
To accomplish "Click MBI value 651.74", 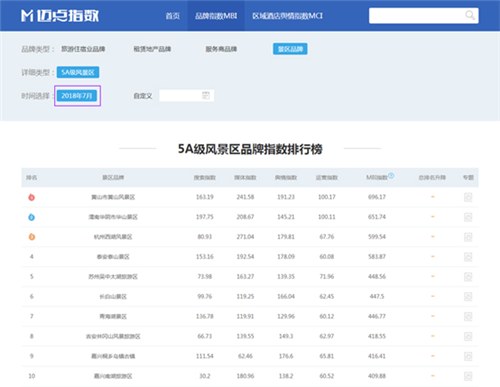I will click(377, 217).
